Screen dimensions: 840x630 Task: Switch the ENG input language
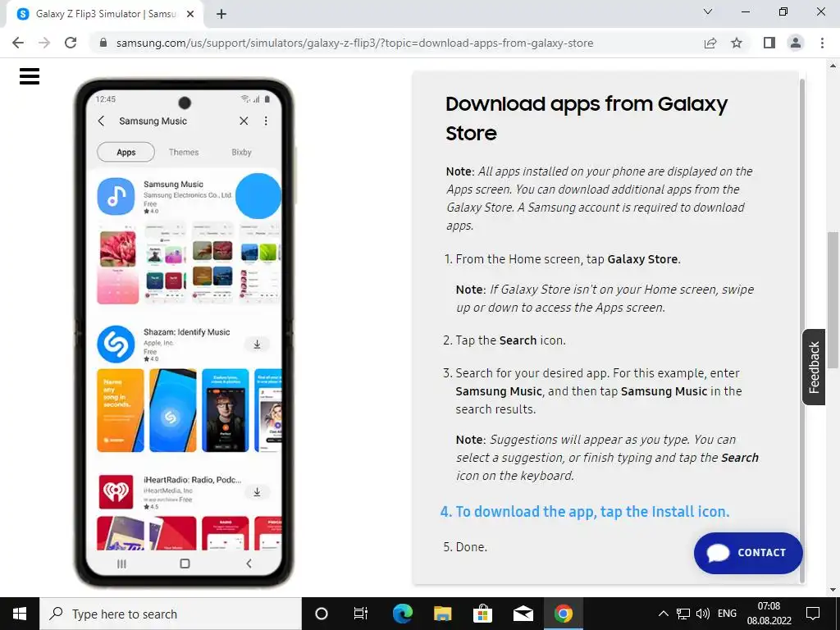(727, 614)
